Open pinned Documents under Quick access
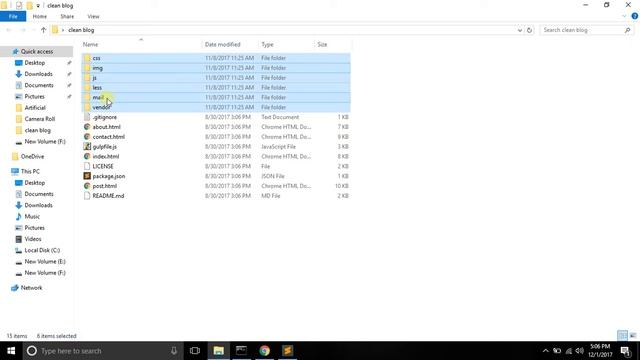This screenshot has height=360, width=640. point(39,85)
